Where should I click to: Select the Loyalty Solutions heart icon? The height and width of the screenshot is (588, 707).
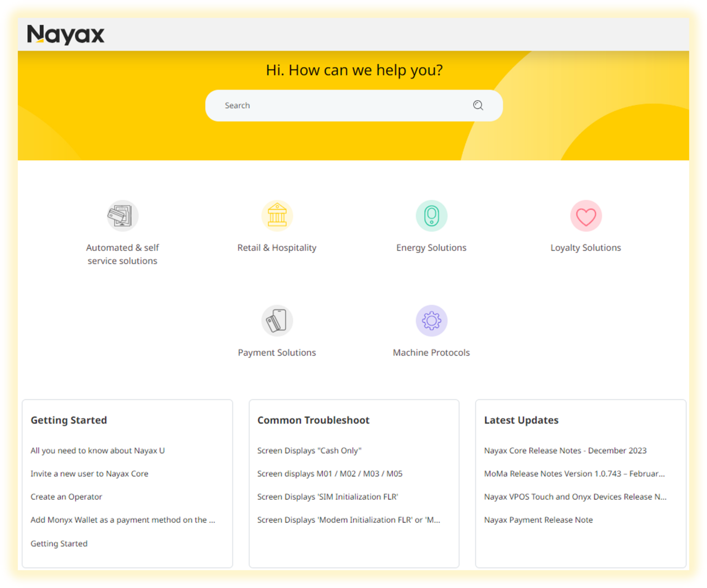[x=585, y=215]
